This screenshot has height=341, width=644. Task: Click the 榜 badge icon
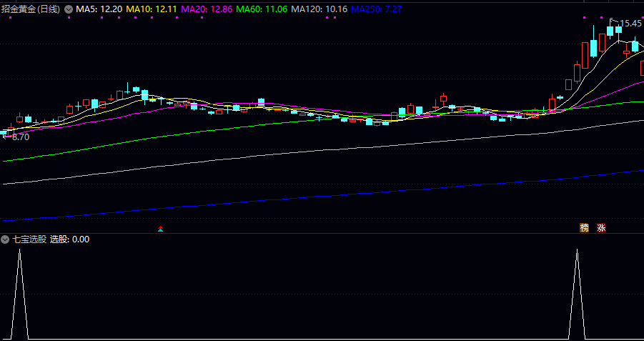tap(584, 228)
